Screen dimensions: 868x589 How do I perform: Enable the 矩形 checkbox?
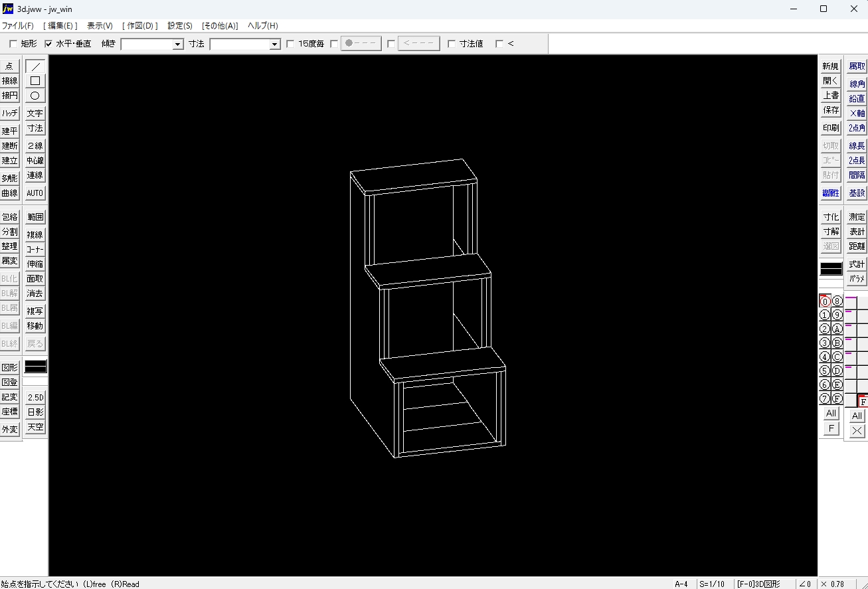pos(13,44)
